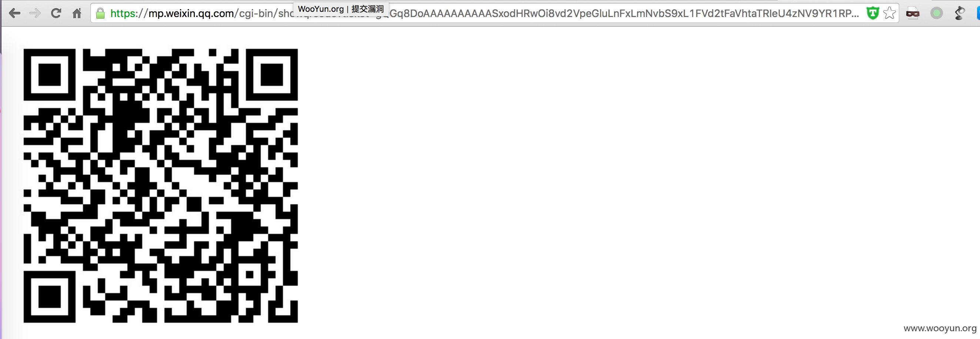Click the large QR code image
980x339 pixels.
(160, 185)
